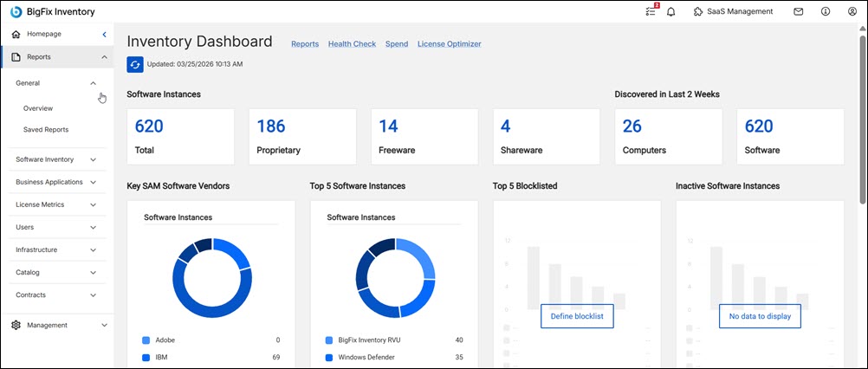Click the IBM legend color swatch
868x369 pixels.
pyautogui.click(x=146, y=358)
